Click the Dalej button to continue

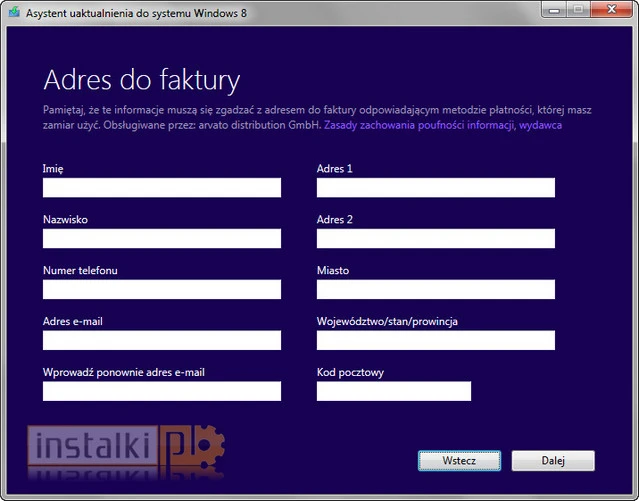tap(553, 461)
